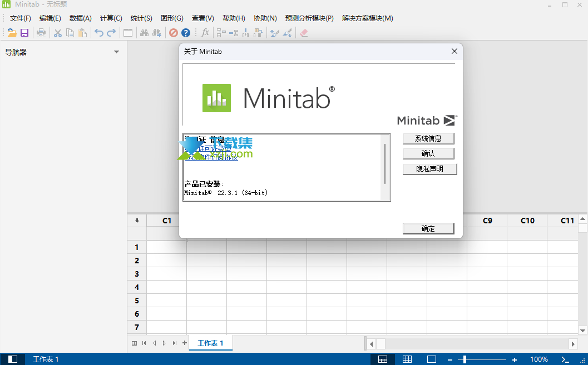Viewport: 588px width, 365px height.
Task: Open the 编辑(E) menu
Action: click(x=50, y=18)
